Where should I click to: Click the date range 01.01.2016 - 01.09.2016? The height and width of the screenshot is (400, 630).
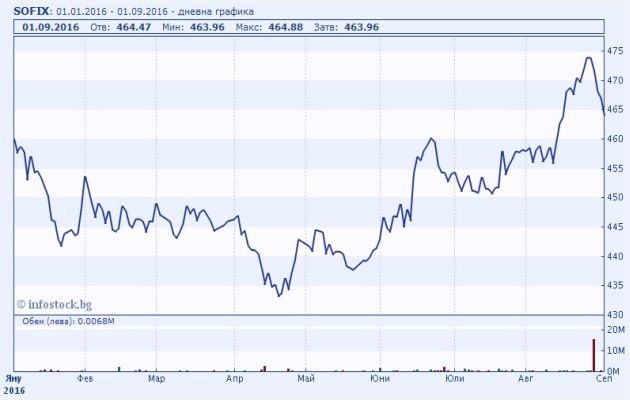[112, 11]
